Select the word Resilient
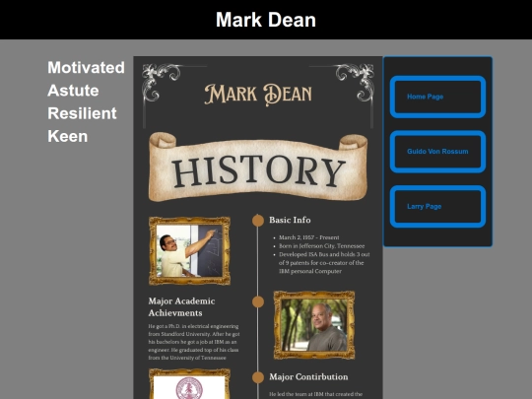The width and height of the screenshot is (532, 399). tap(82, 113)
